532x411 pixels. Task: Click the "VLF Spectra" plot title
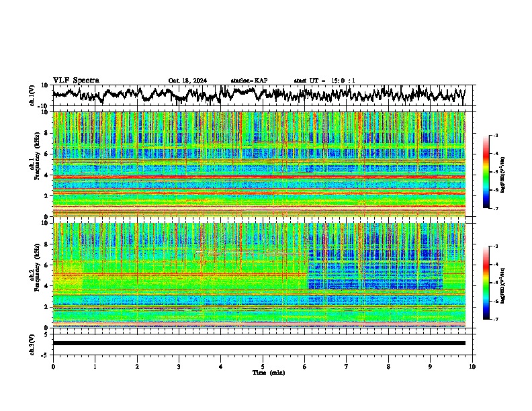76,81
